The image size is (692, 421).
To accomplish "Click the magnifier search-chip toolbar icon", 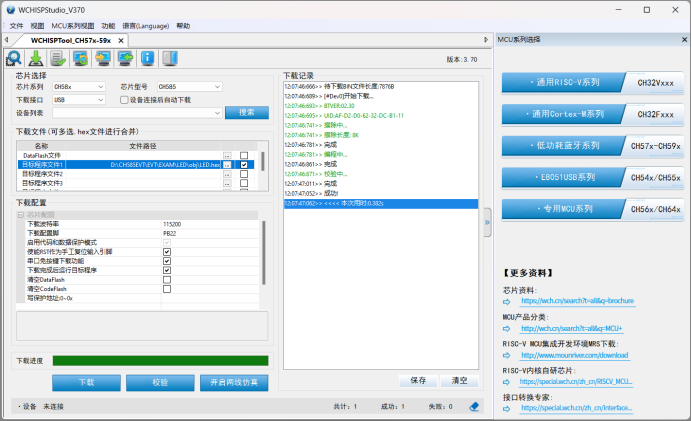I will [14, 58].
